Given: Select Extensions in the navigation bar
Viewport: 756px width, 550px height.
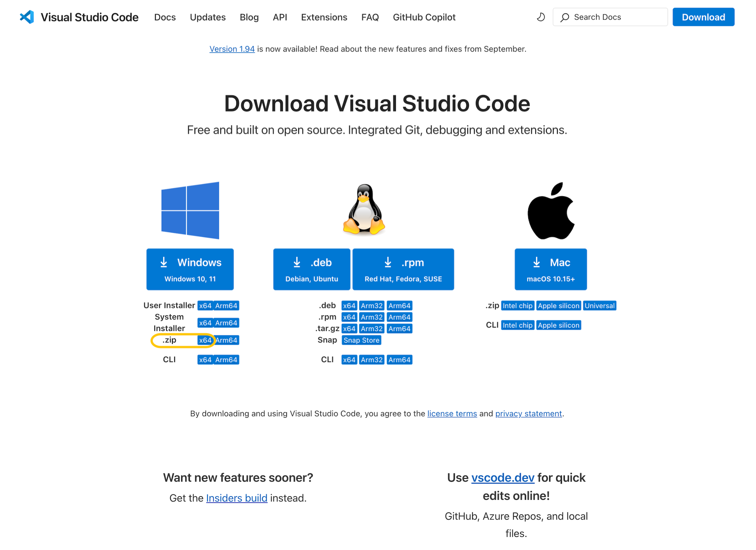Looking at the screenshot, I should point(324,17).
